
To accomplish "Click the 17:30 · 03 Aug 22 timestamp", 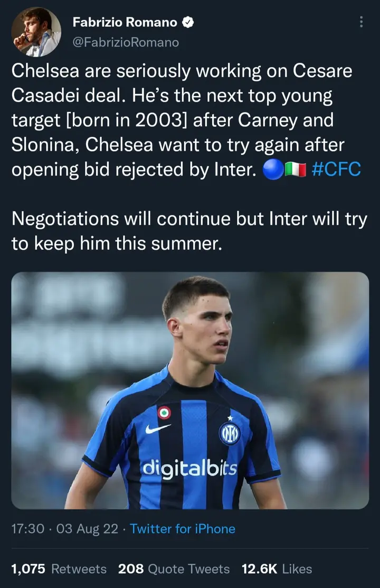I will click(x=65, y=529).
